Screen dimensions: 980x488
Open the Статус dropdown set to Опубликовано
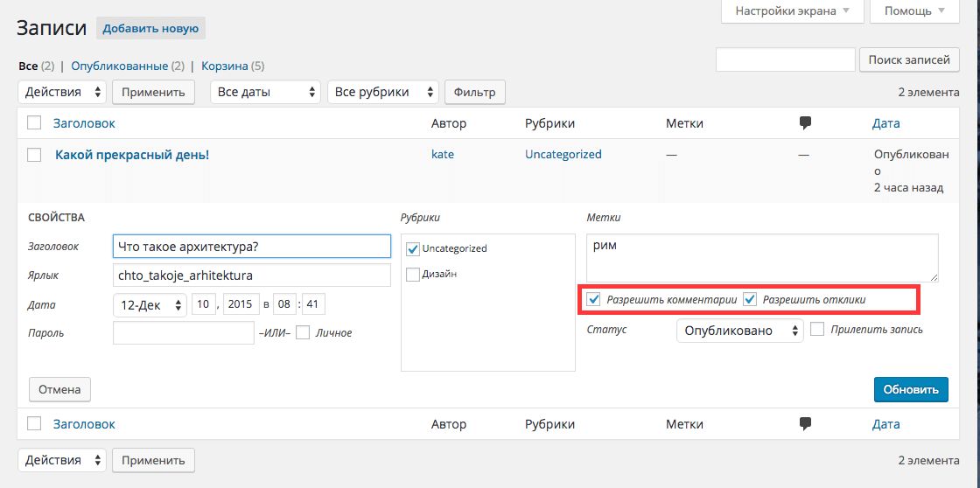coord(739,331)
